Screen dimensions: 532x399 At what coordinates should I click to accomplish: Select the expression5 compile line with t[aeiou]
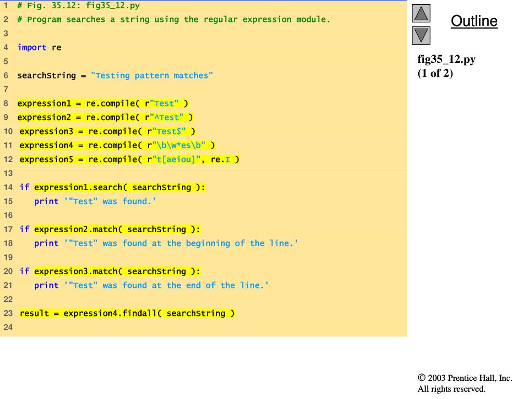(x=129, y=159)
